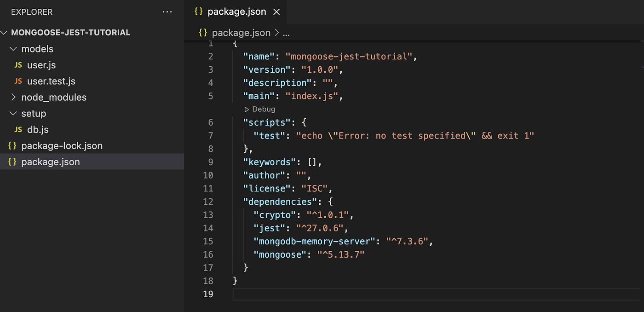Click braces icon beside package.json in Explorer
Screen dimensions: 644x312
coord(12,162)
